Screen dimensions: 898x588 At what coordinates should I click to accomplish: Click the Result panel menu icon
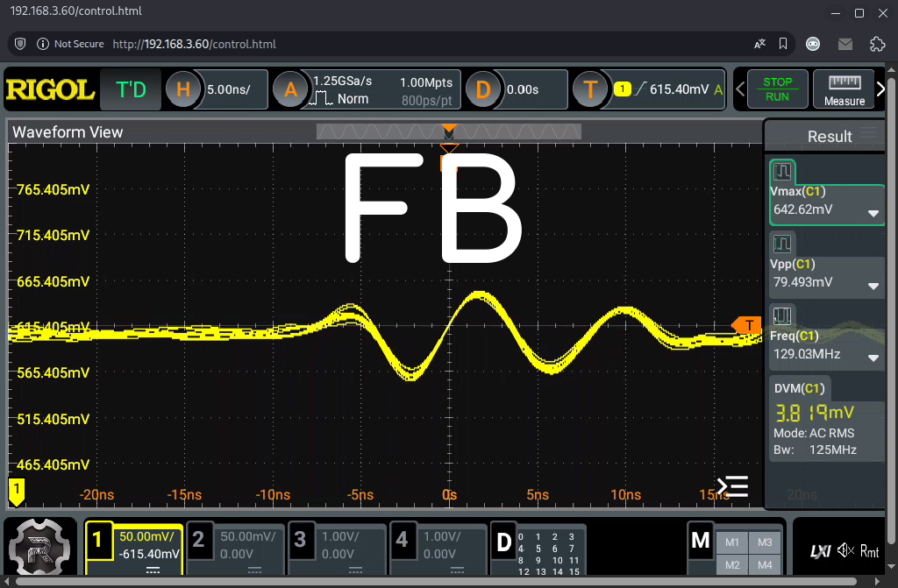click(869, 133)
